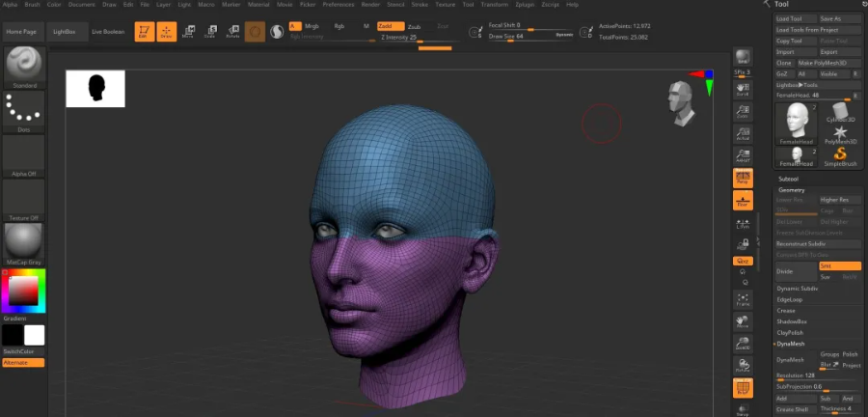Open the Texture menu
The image size is (868, 417).
click(x=445, y=5)
